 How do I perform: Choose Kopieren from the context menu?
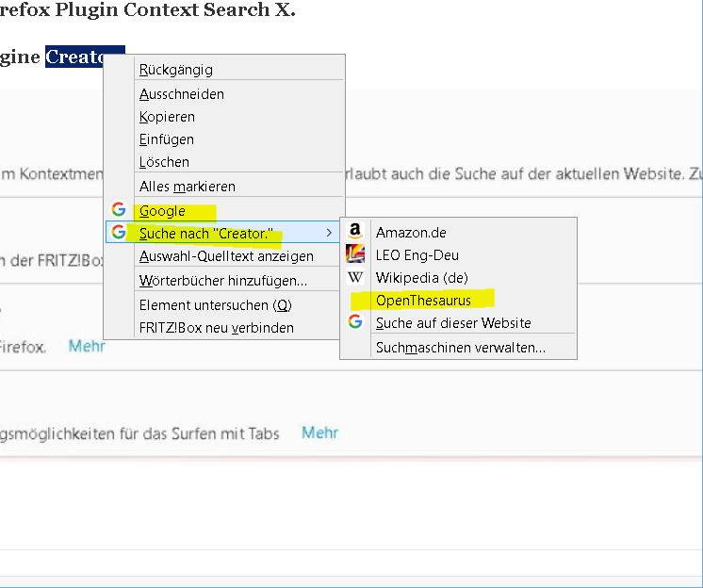[x=224, y=117]
